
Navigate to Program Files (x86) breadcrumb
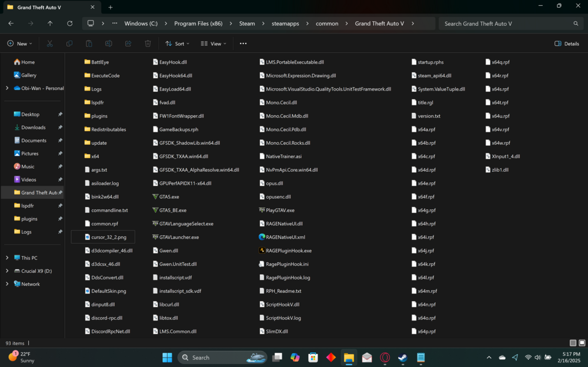click(x=198, y=24)
